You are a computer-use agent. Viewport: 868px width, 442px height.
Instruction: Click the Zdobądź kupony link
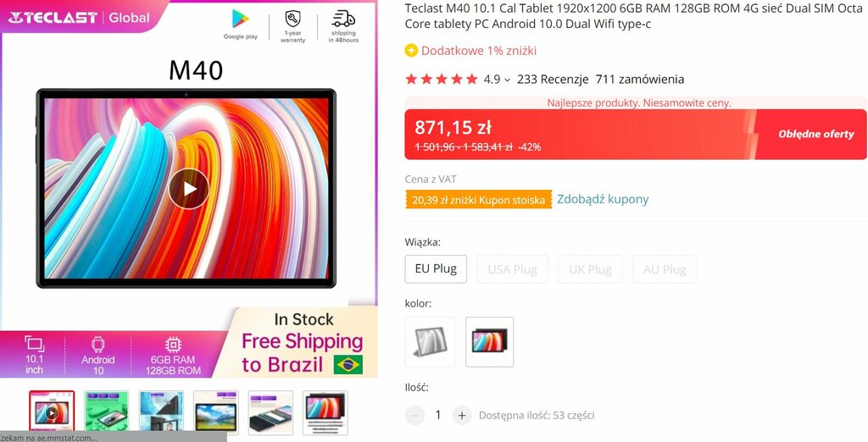(x=603, y=199)
